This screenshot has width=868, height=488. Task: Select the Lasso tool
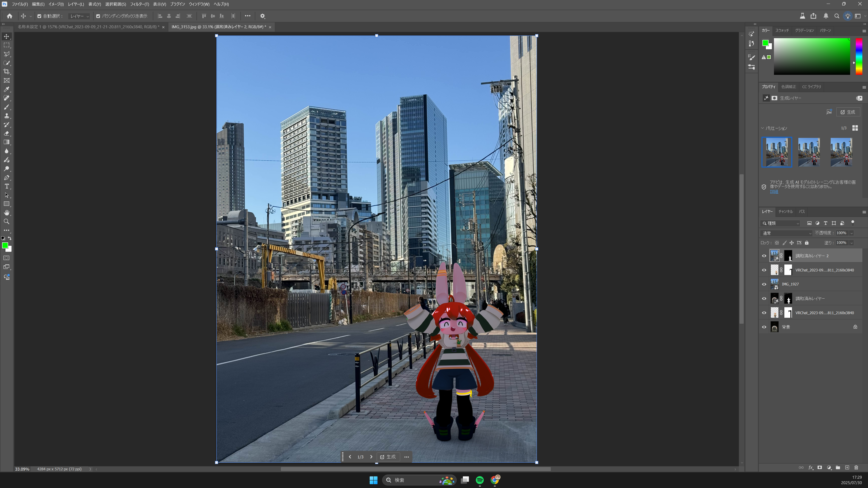[6, 54]
